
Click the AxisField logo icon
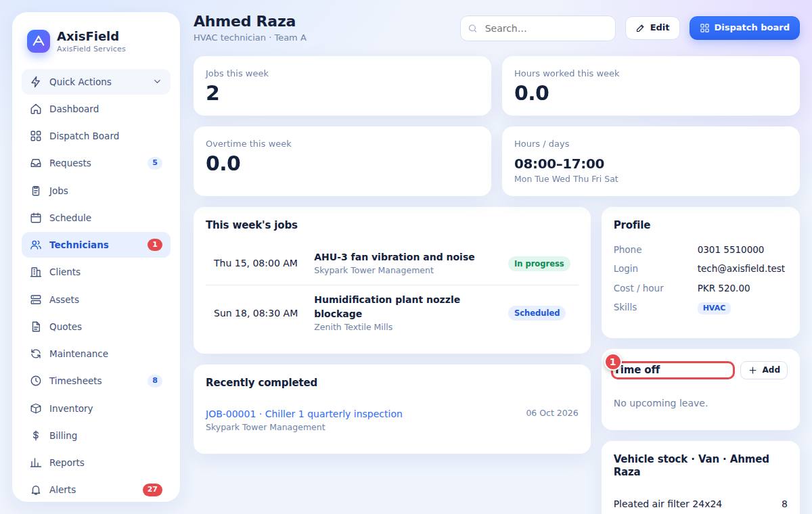pyautogui.click(x=39, y=41)
